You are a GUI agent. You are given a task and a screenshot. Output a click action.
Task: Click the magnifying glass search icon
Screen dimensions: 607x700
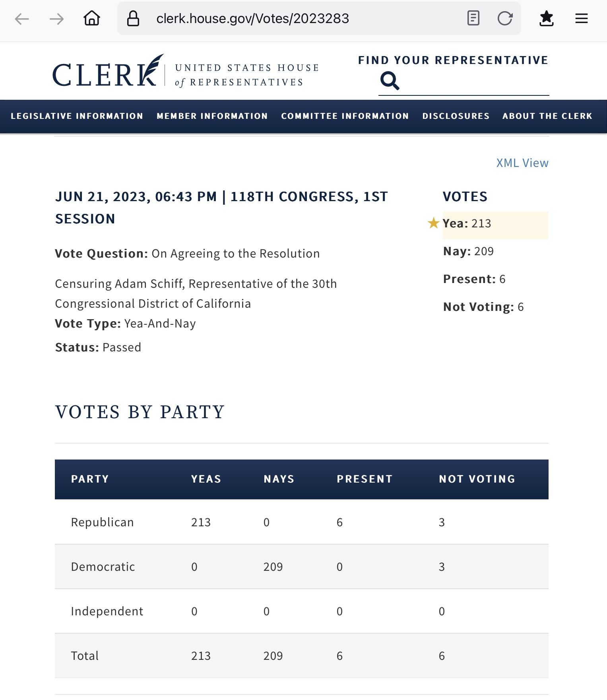[390, 81]
